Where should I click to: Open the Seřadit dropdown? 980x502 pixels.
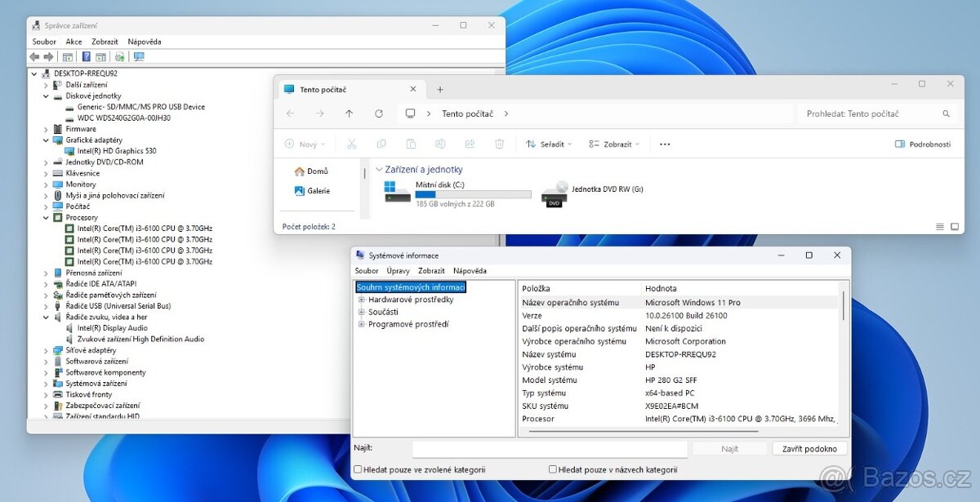[549, 143]
